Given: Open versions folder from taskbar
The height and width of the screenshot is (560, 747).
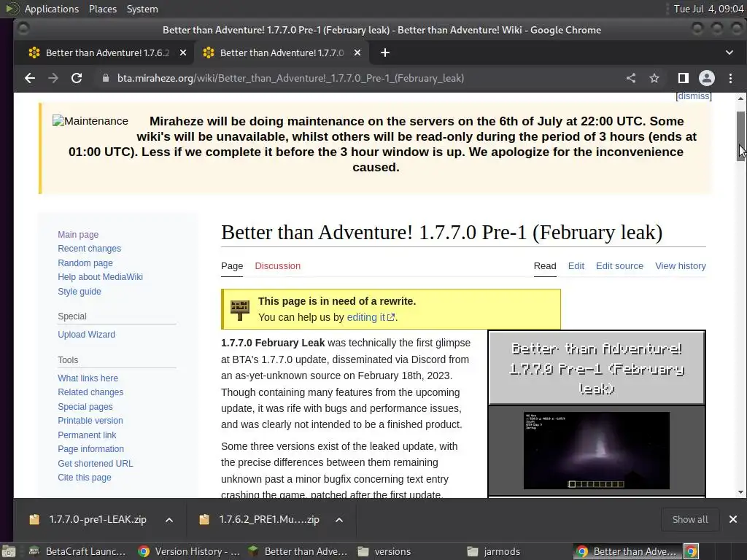Looking at the screenshot, I should click(384, 551).
